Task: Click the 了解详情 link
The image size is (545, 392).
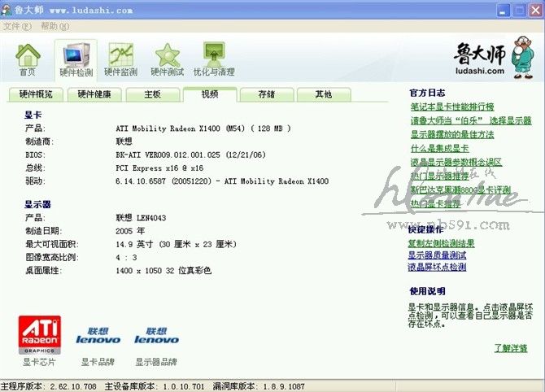Action: (x=511, y=348)
